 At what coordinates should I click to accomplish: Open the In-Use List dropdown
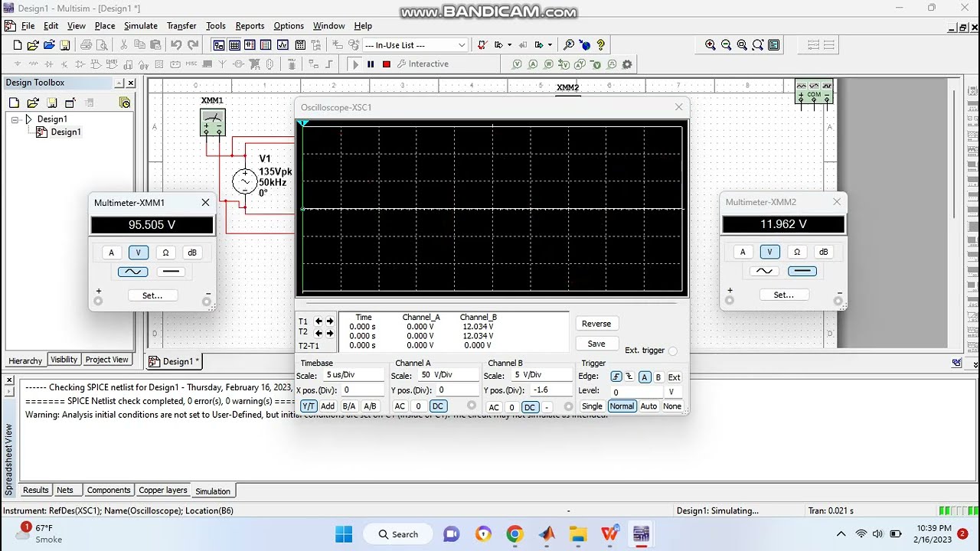point(462,45)
